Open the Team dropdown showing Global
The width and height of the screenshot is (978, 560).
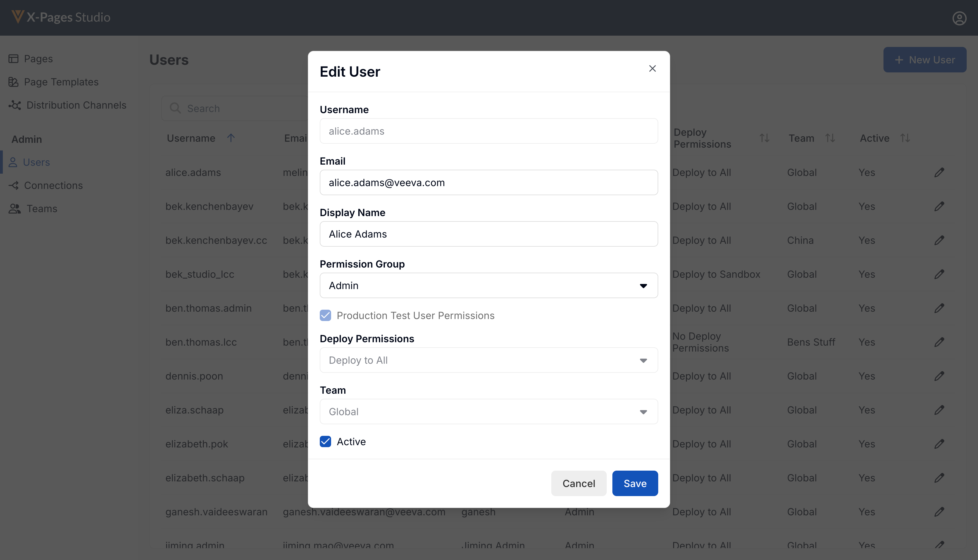(489, 412)
